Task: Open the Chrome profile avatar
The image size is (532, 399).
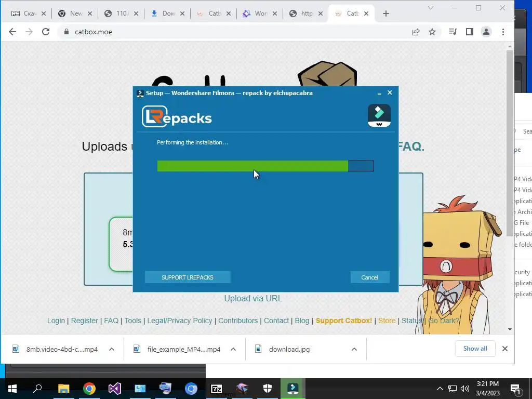Action: [486, 32]
